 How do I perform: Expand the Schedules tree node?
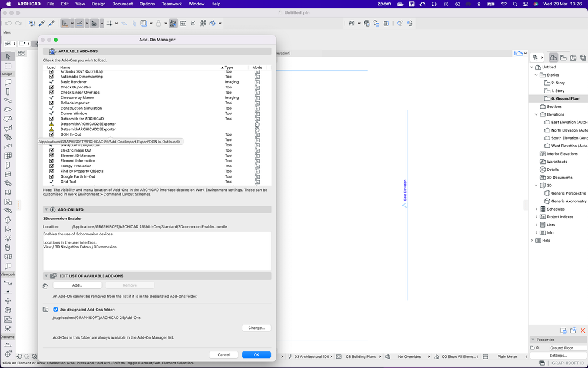click(536, 209)
